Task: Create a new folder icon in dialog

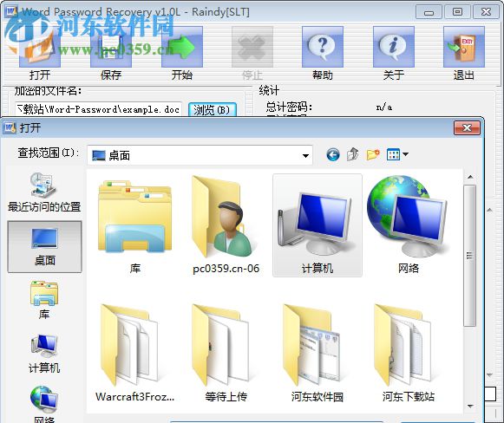Action: coord(373,154)
